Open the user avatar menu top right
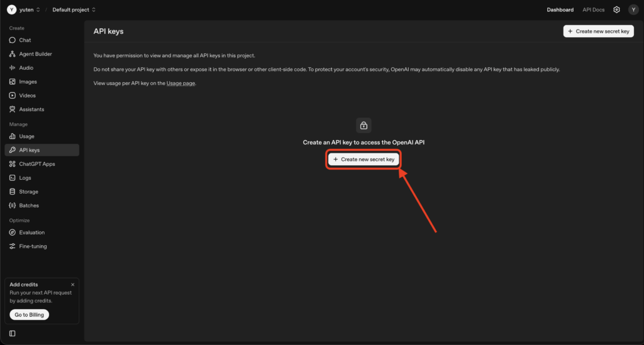Screen dimensions: 644x345 633,10
